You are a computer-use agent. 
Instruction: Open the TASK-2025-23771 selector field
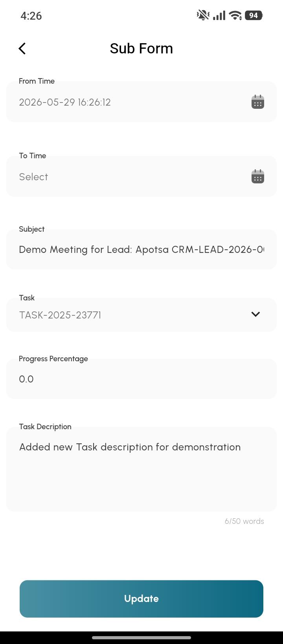141,315
